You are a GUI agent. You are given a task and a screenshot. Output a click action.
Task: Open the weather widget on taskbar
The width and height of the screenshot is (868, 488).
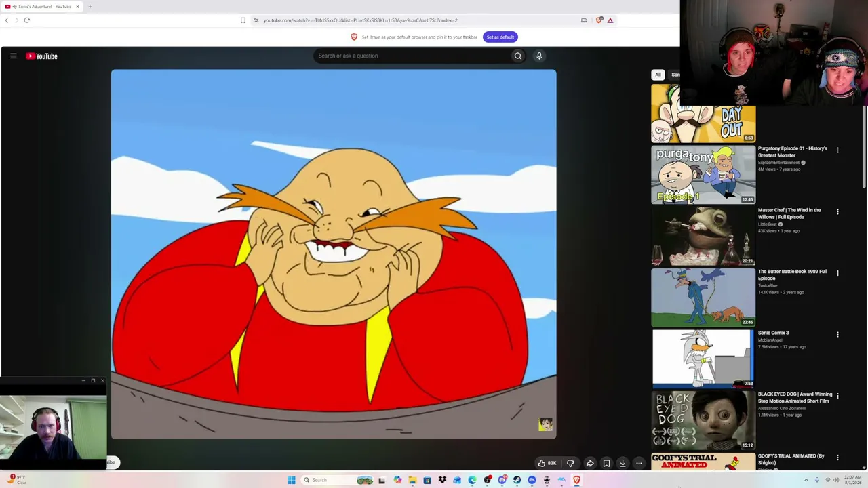(x=16, y=480)
